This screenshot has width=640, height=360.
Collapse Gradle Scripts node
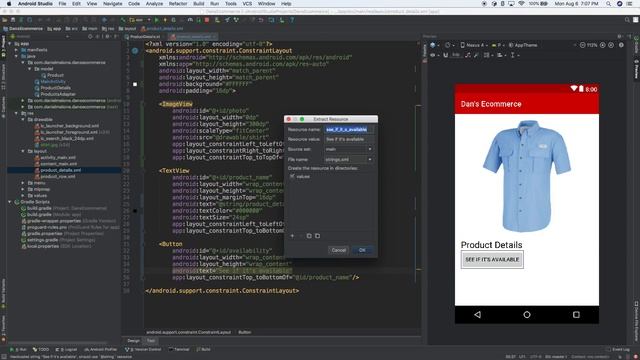click(x=10, y=202)
